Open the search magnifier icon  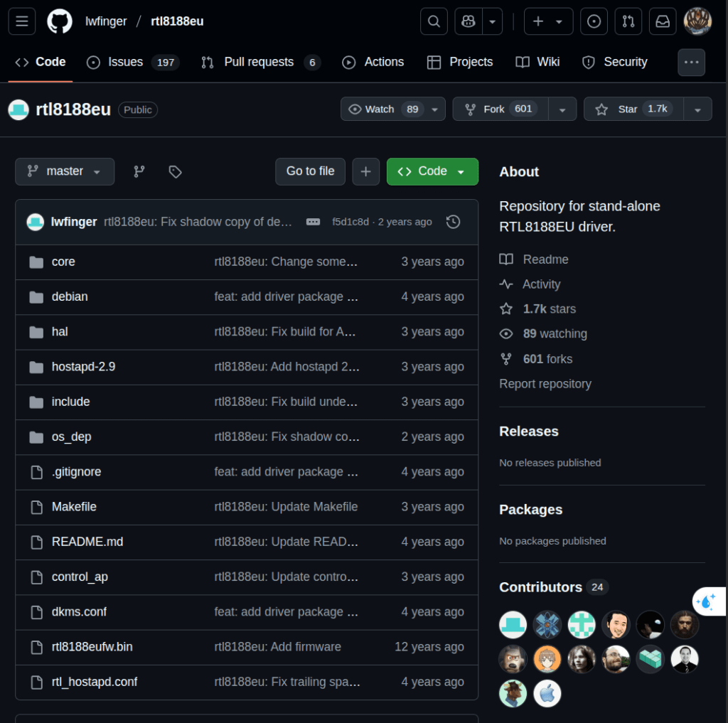click(x=434, y=21)
